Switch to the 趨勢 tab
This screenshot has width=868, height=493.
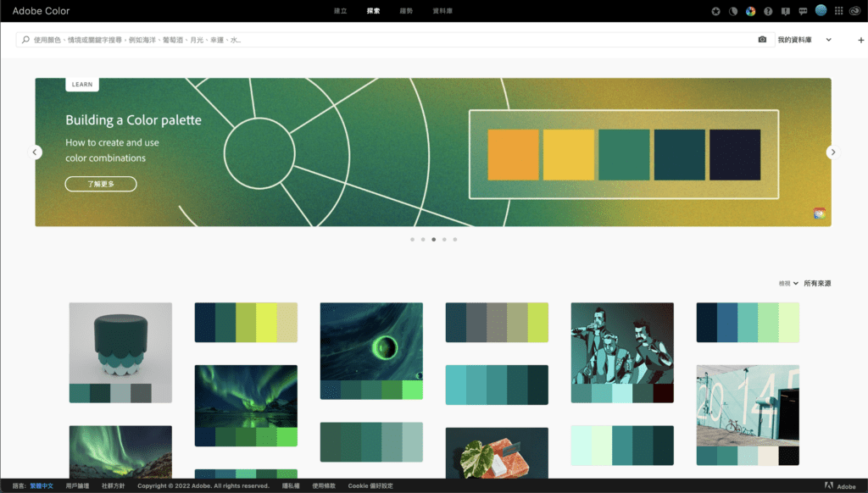406,11
